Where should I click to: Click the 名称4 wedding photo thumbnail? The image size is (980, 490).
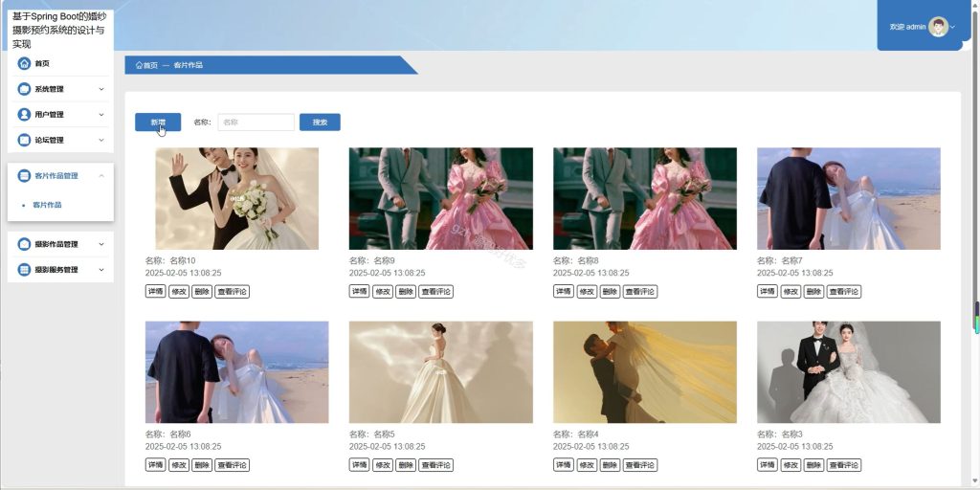click(x=645, y=372)
